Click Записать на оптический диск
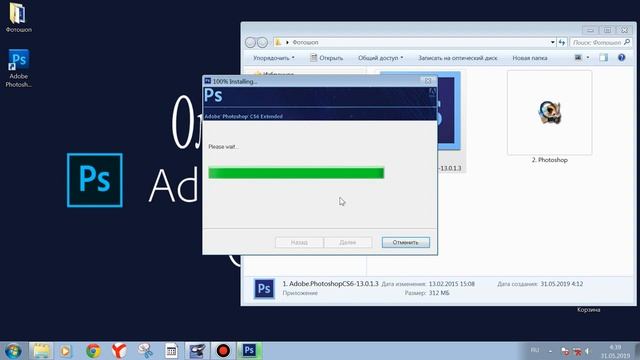The width and height of the screenshot is (640, 360). [x=458, y=58]
